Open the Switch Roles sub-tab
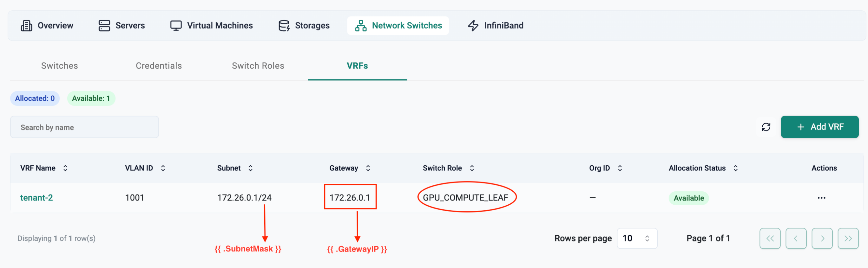The image size is (868, 268). click(258, 66)
